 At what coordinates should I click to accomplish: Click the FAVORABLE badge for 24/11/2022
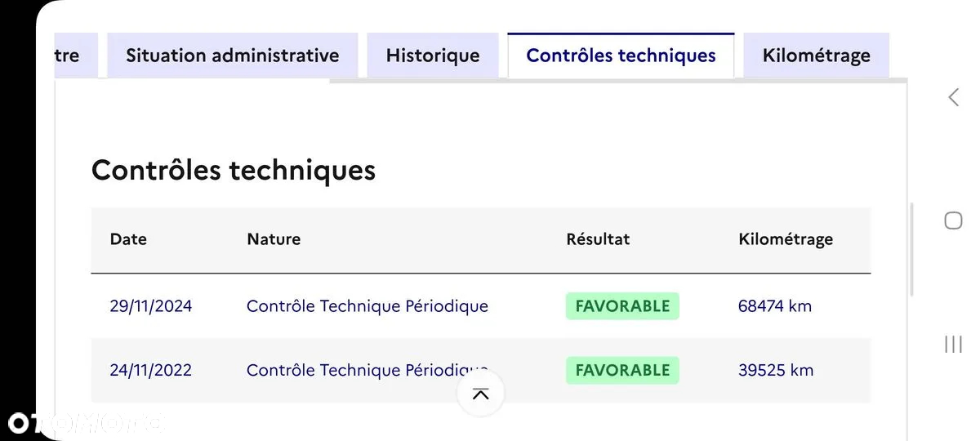coord(622,370)
